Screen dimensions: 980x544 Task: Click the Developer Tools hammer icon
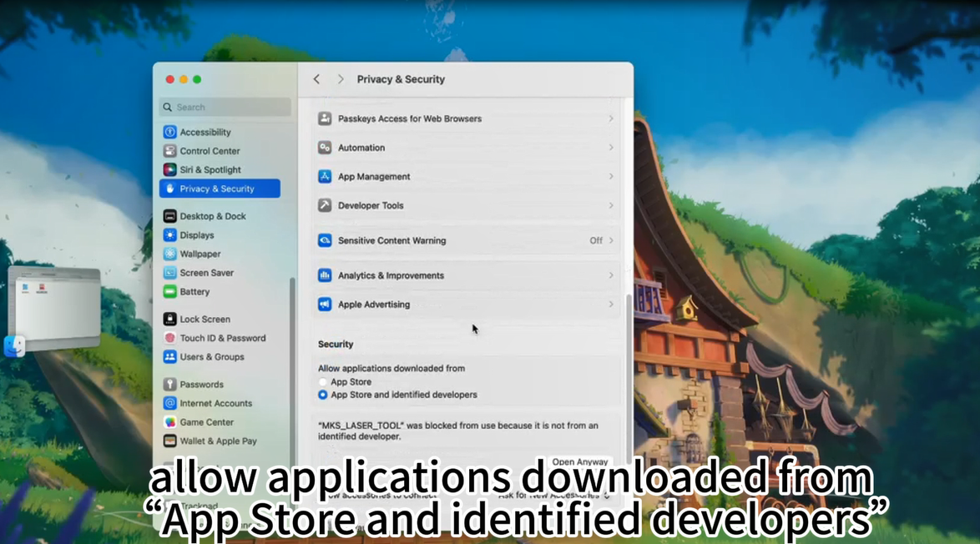click(325, 205)
